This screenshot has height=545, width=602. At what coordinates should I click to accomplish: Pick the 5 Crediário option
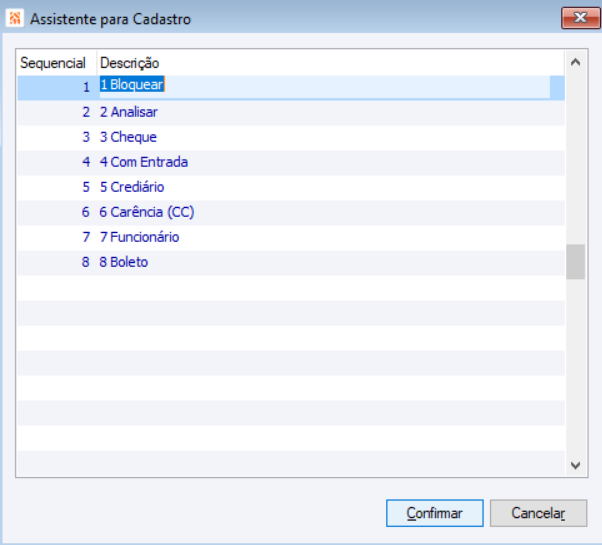tap(131, 187)
